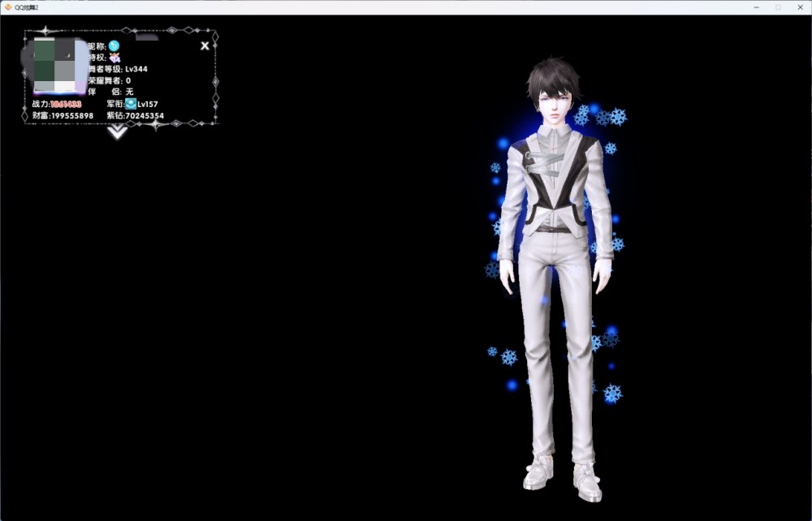812x521 pixels.
Task: Click the 伴侣 value 无
Action: (129, 92)
